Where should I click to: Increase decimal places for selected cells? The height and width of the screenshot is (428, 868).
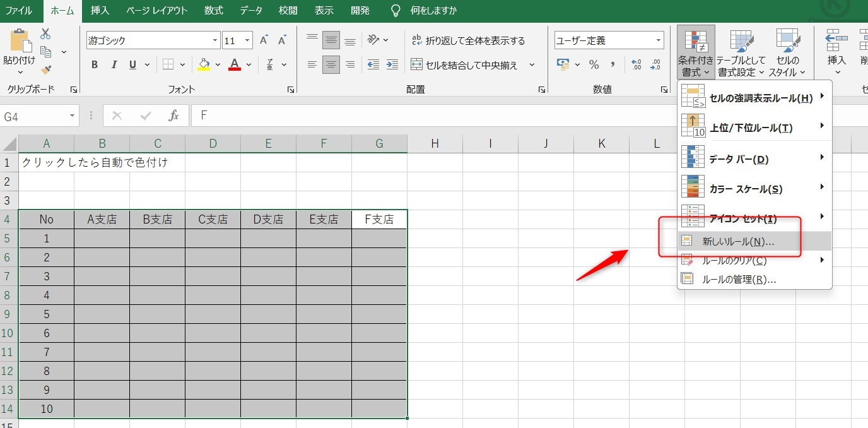[637, 64]
